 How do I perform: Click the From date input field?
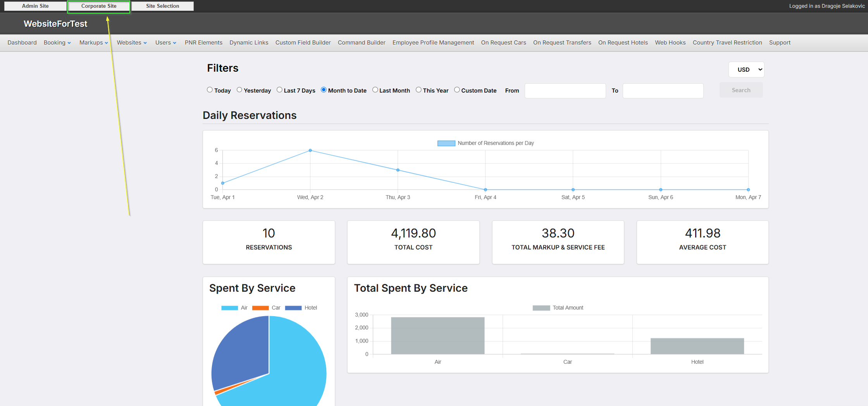565,91
